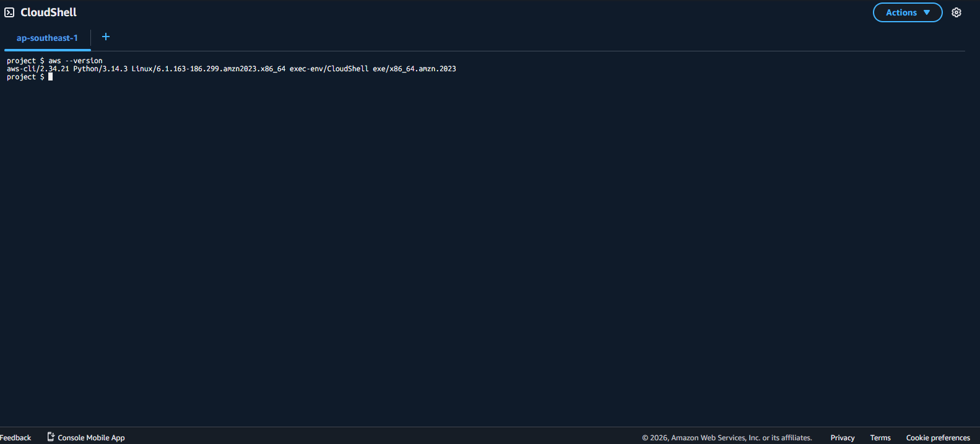Open the CloudShell settings gear
980x444 pixels.
tap(956, 12)
